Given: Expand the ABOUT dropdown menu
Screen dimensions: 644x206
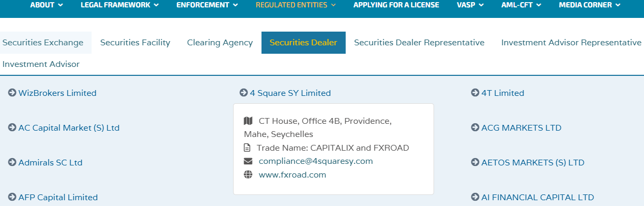Looking at the screenshot, I should [47, 5].
